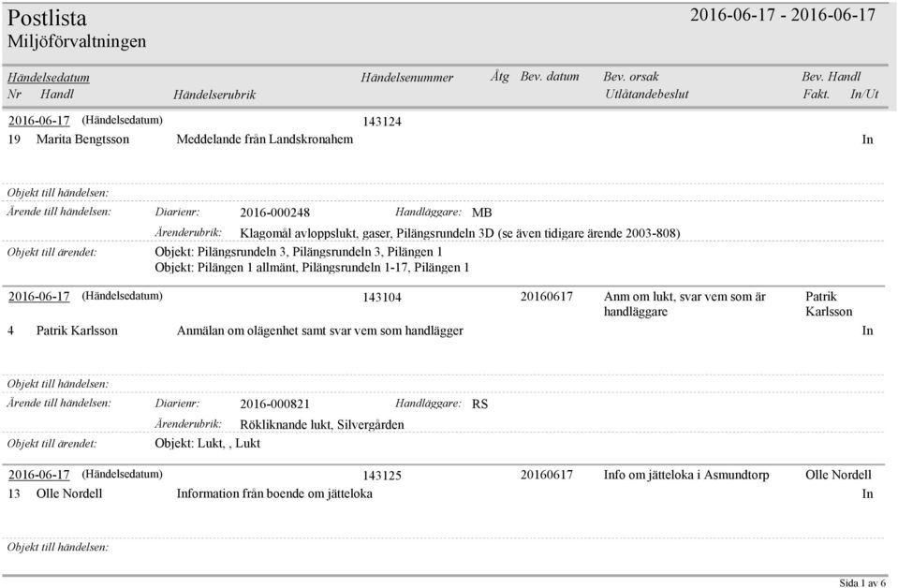This screenshot has height=588, width=898.
Task: Select the Miljöförvaltningen subtitle
Action: click(77, 41)
